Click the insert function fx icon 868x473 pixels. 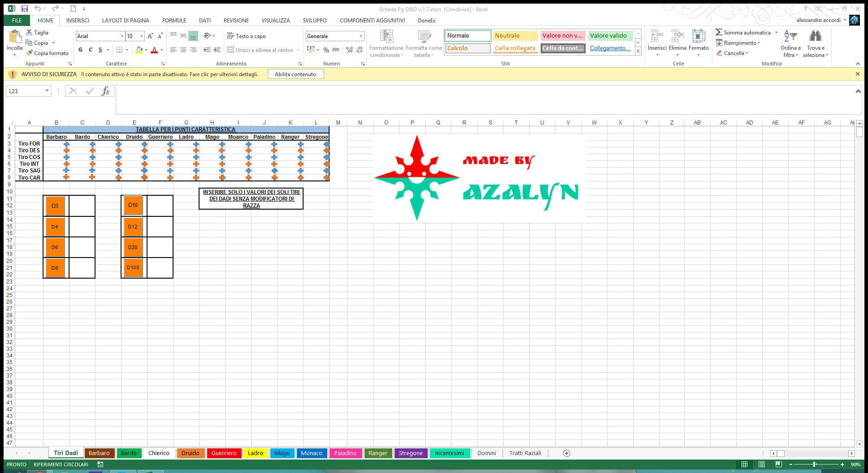[105, 91]
